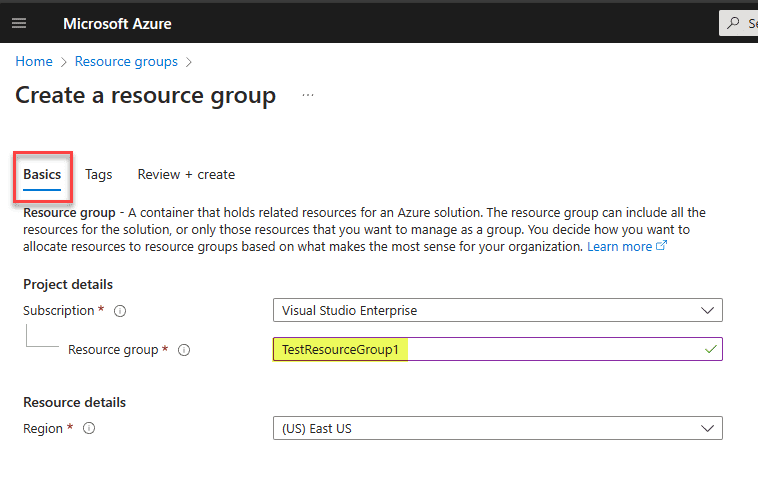
Task: Click the Project details heading
Action: pyautogui.click(x=68, y=284)
